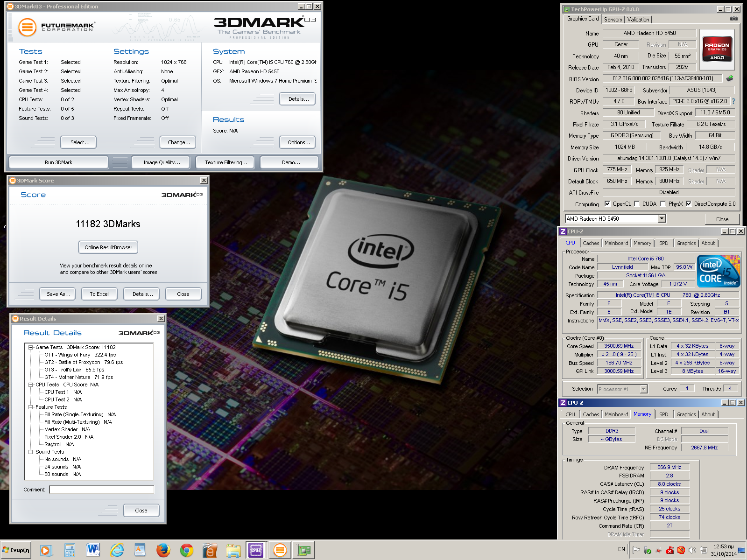Click To Excel in 3DMark Score window

click(99, 294)
